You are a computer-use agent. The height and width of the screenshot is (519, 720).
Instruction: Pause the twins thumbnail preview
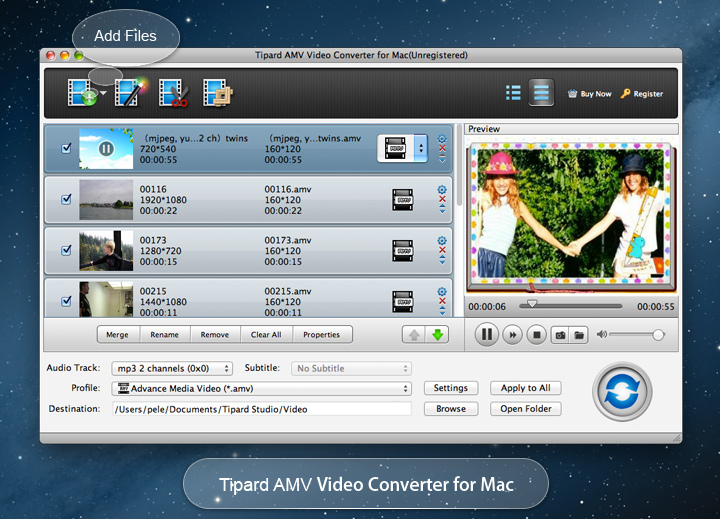point(106,149)
